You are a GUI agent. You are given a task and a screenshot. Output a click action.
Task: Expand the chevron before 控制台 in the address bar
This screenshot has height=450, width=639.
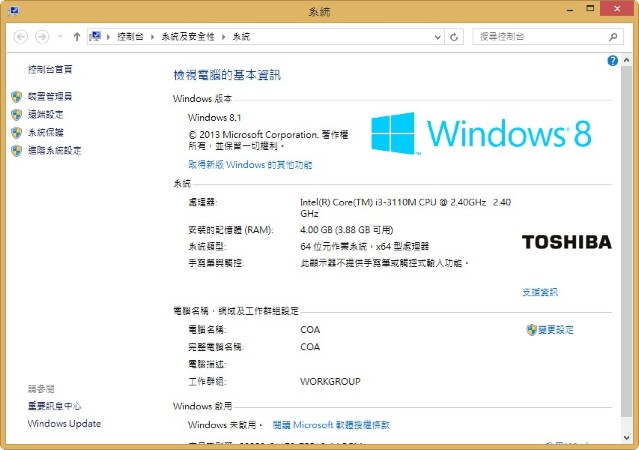108,37
